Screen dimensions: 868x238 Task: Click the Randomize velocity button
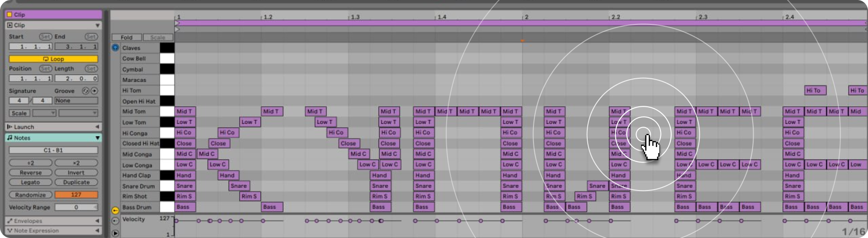point(30,195)
